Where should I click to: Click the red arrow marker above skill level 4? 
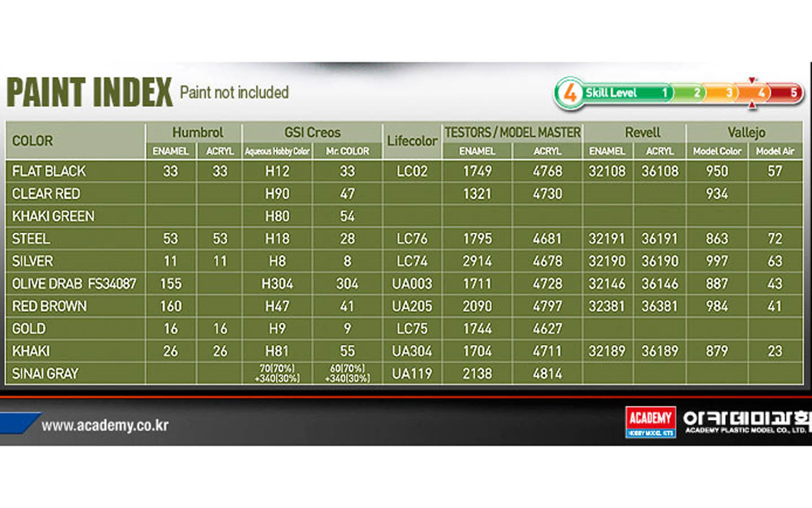(752, 80)
